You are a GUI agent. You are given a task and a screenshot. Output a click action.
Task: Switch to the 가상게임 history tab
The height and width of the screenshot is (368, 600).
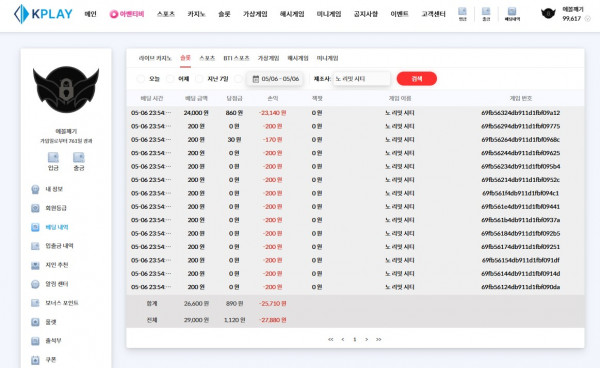pyautogui.click(x=268, y=58)
